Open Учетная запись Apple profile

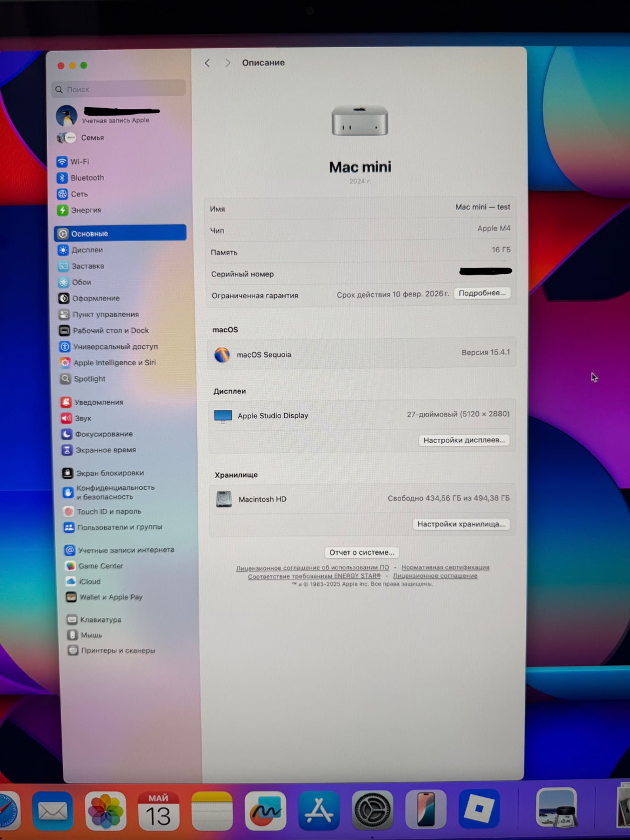[108, 116]
